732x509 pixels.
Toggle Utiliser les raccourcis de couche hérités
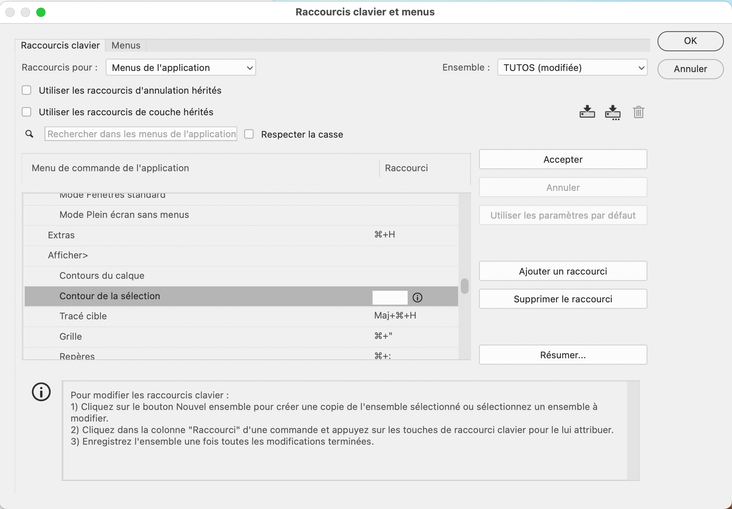click(27, 112)
